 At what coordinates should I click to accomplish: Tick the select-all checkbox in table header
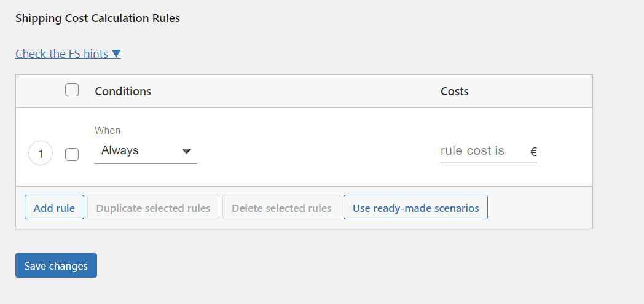[x=72, y=90]
